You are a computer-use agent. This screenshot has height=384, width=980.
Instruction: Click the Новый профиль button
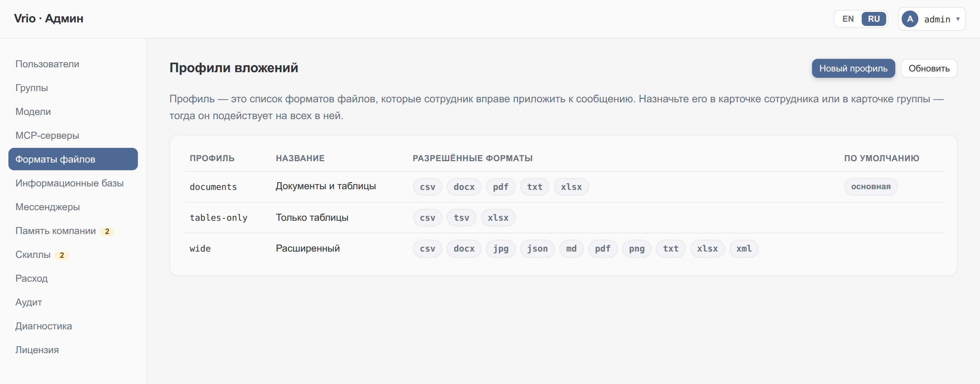coord(853,68)
